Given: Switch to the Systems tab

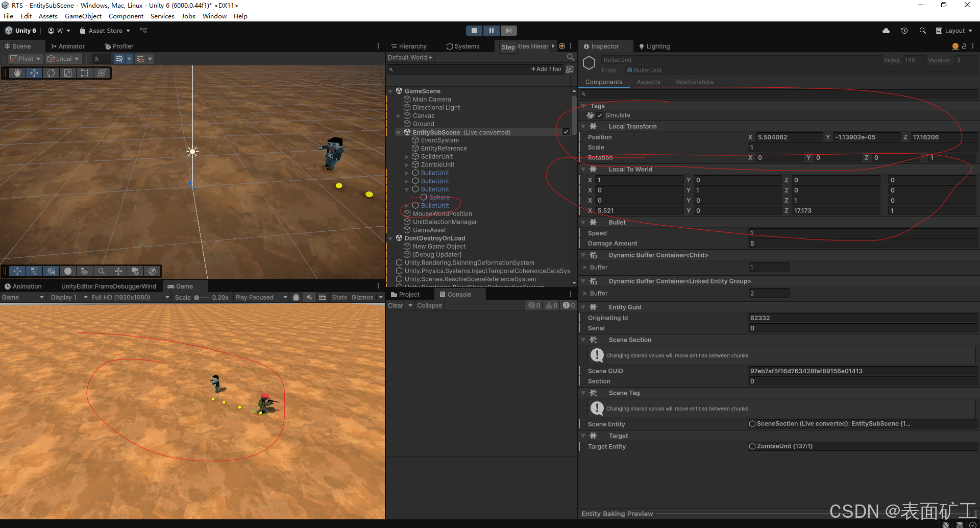Looking at the screenshot, I should pos(463,46).
